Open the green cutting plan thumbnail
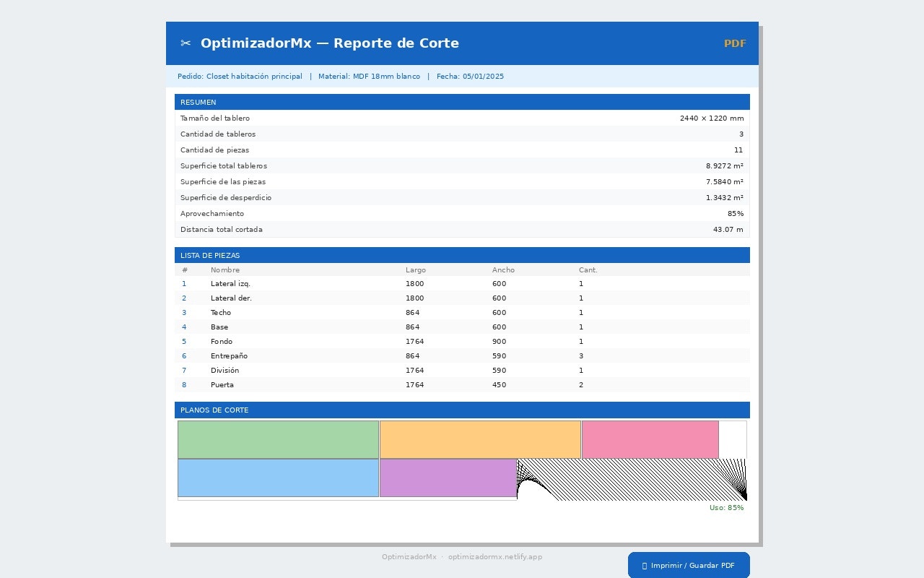The image size is (924, 578). coord(278,439)
